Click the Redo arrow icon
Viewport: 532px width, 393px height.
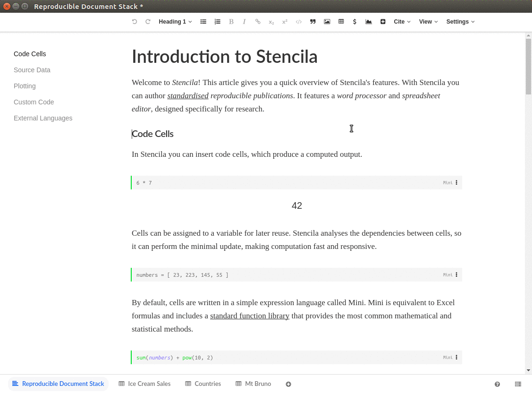[x=148, y=21]
